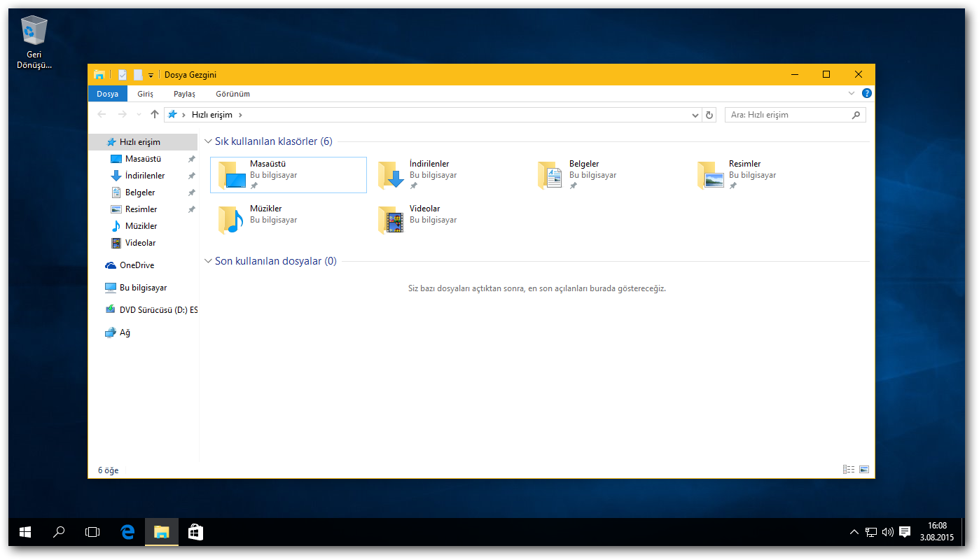Click the help question mark button

tap(866, 92)
